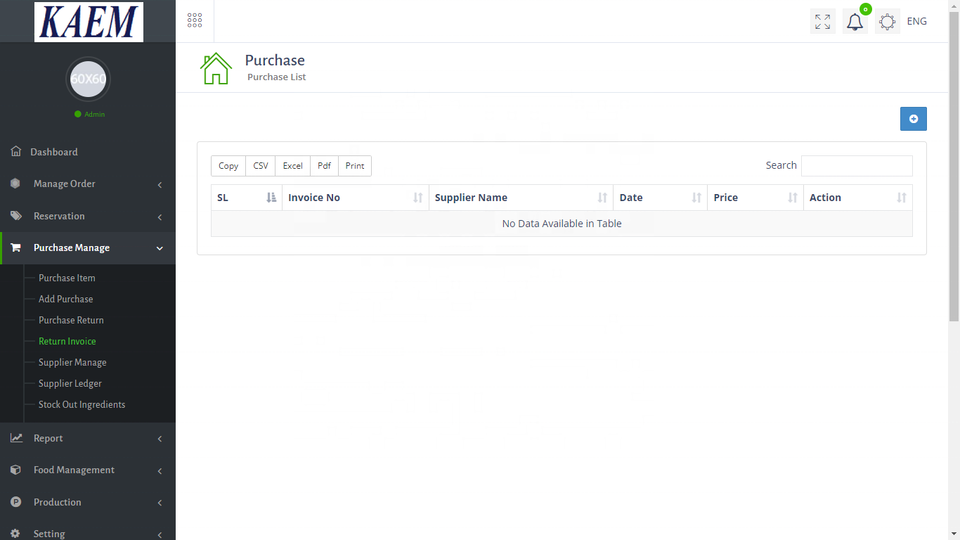Click 'No Data Available in Table' text
Screen dimensions: 960x540
pos(561,223)
